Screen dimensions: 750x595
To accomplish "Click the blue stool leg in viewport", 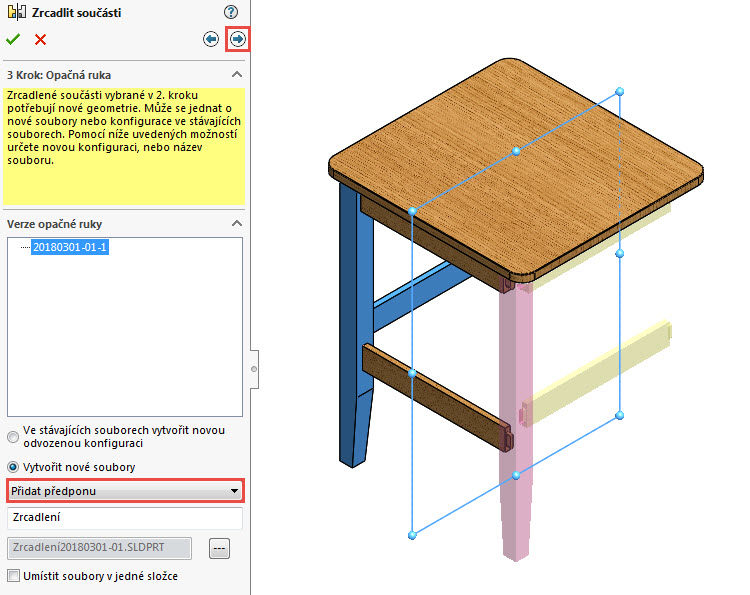I will pos(355,325).
